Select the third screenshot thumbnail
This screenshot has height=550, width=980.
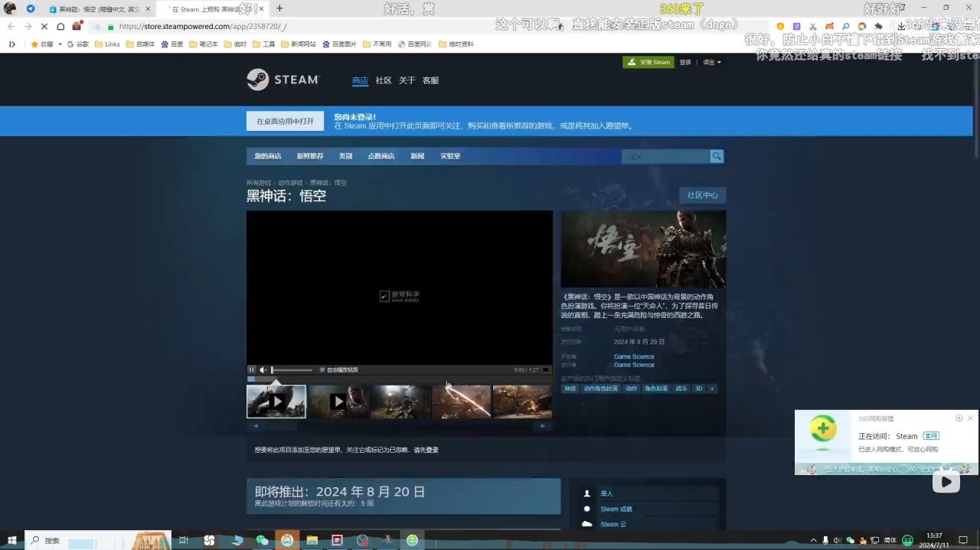[400, 402]
